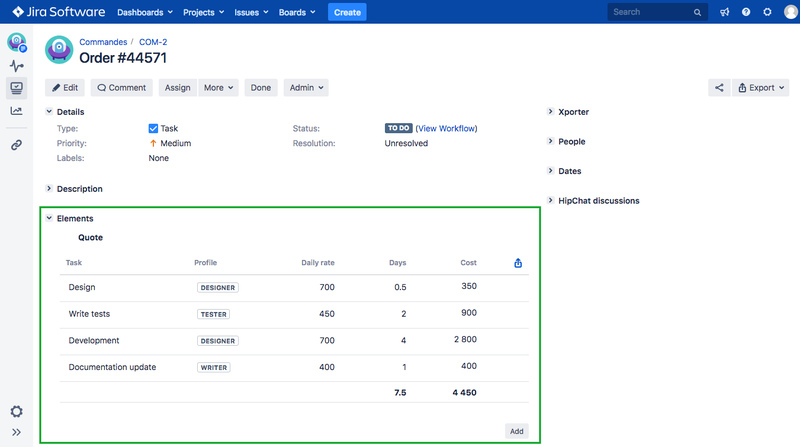Screen dimensions: 800x447
Task: Open the activity pulse icon in sidebar
Action: (17, 66)
